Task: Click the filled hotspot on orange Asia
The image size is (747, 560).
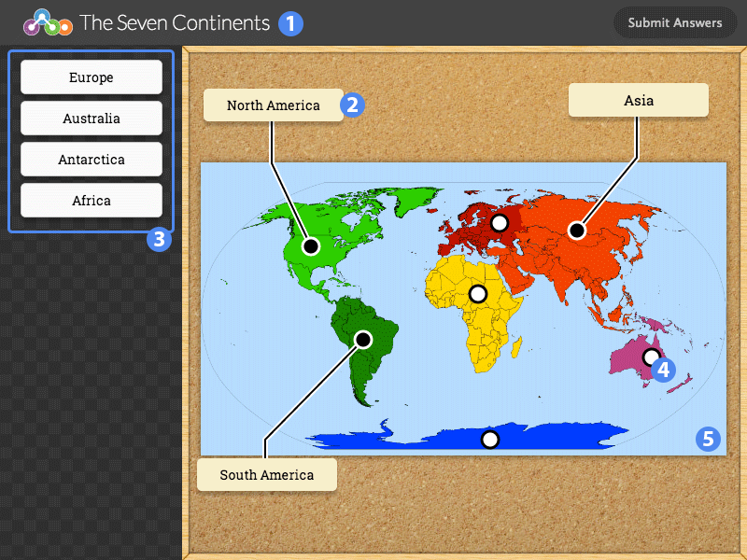Action: (577, 230)
